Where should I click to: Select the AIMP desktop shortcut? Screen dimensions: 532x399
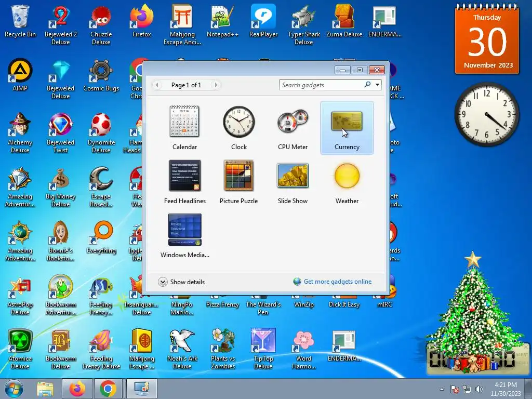[x=20, y=75]
